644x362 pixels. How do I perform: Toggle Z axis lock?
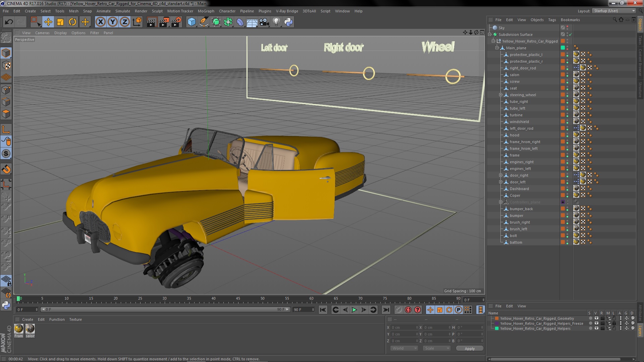point(125,22)
